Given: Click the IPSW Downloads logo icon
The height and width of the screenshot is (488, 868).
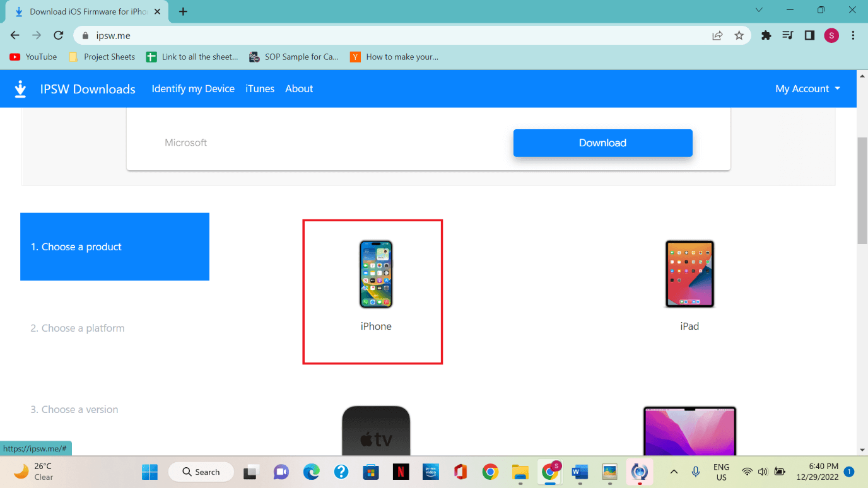Looking at the screenshot, I should click(x=20, y=88).
